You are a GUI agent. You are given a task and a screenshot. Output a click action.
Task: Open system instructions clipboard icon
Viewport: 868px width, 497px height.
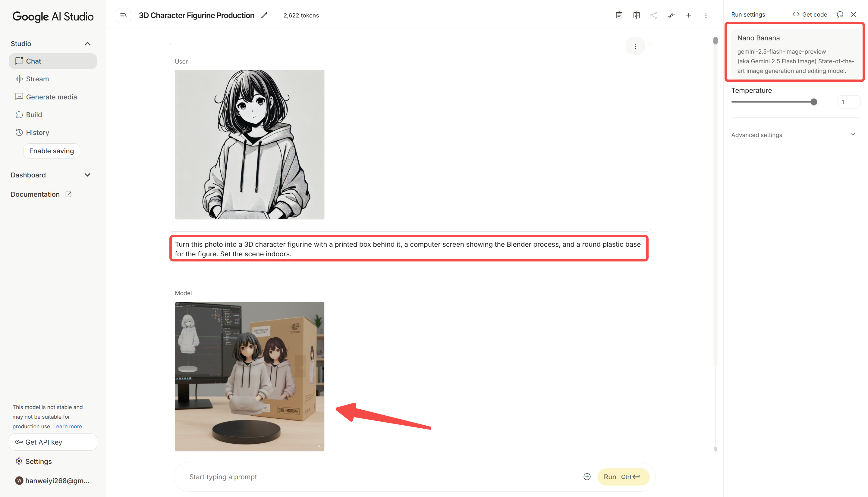[619, 15]
